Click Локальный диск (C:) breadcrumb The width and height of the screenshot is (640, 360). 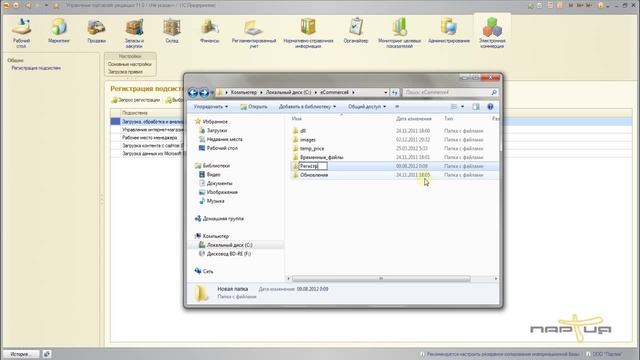(x=288, y=93)
